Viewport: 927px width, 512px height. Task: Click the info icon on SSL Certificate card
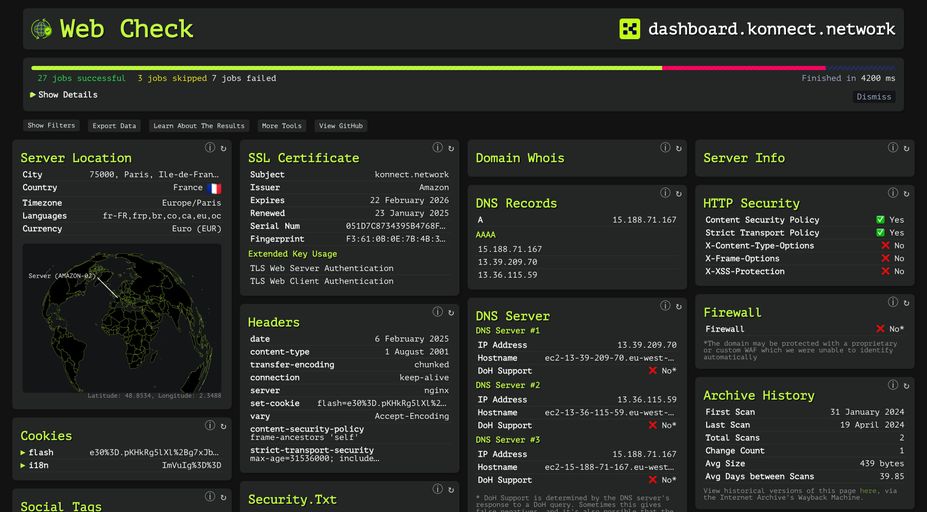[x=438, y=147]
